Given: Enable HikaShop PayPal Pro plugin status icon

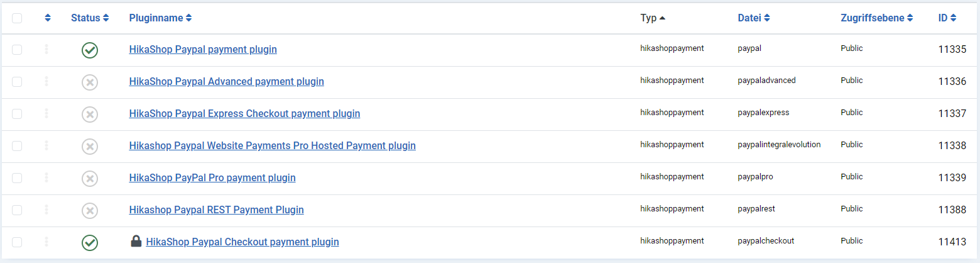Looking at the screenshot, I should point(90,179).
